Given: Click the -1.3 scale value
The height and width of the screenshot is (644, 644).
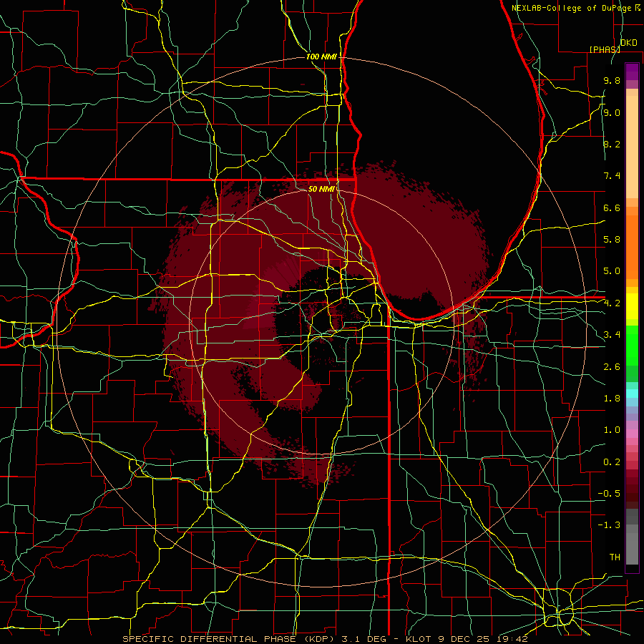Looking at the screenshot, I should (x=609, y=525).
